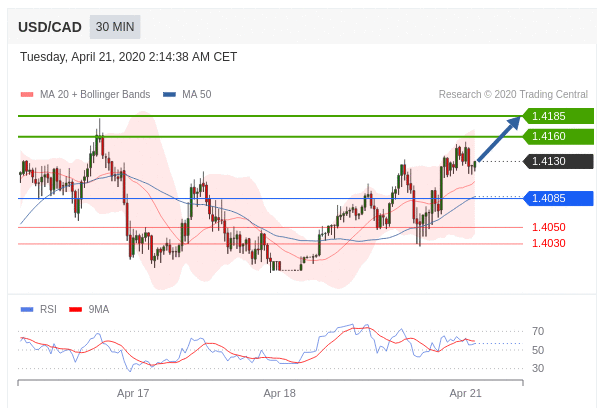This screenshot has width=600, height=413.
Task: Select the USD/CAD pair title
Action: 50,27
